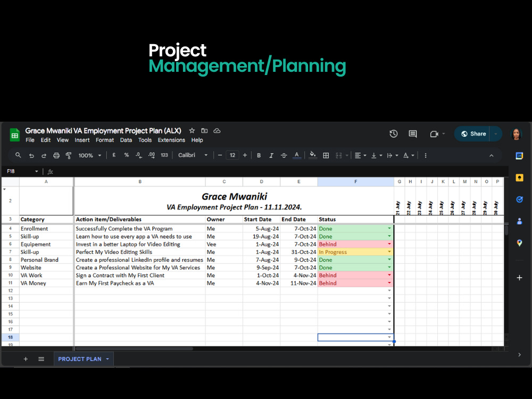Toggle bold formatting

[259, 155]
